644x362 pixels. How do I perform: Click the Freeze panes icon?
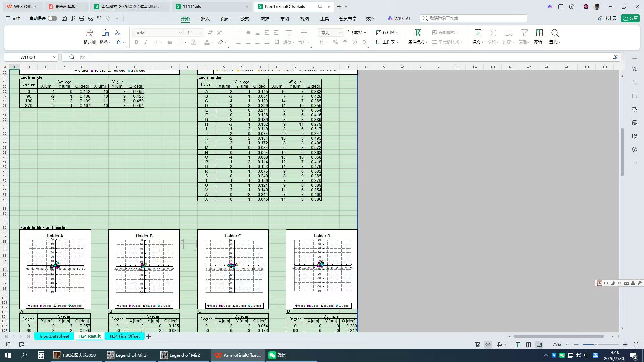(539, 33)
